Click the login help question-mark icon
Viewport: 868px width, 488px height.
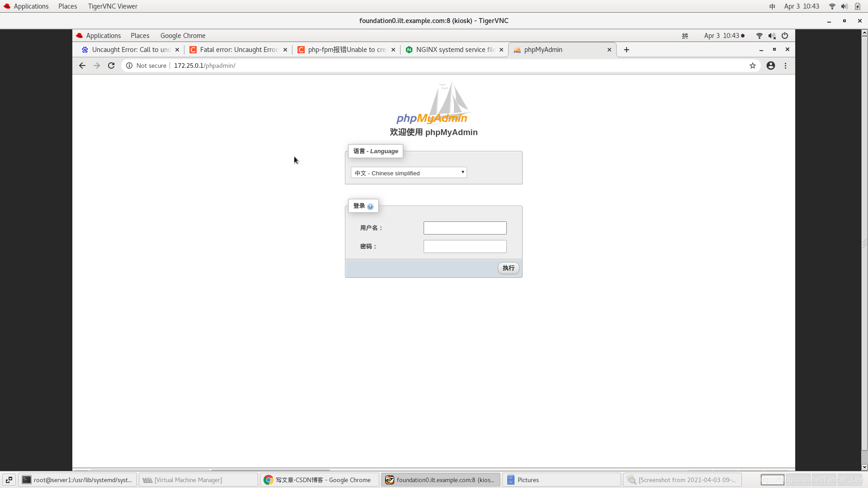pyautogui.click(x=370, y=206)
